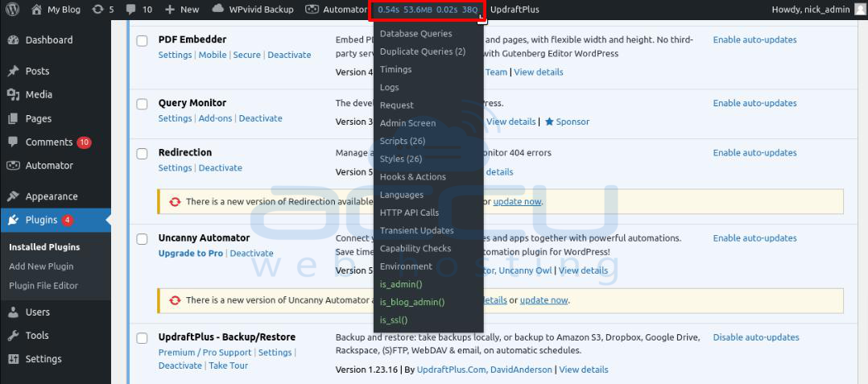The image size is (868, 384).
Task: Deactivate the Redirection plugin
Action: [x=221, y=167]
